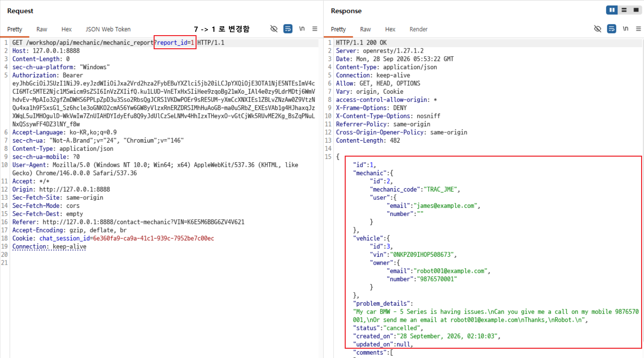Open Request panel hamburger options menu
644x358 pixels.
[x=315, y=29]
